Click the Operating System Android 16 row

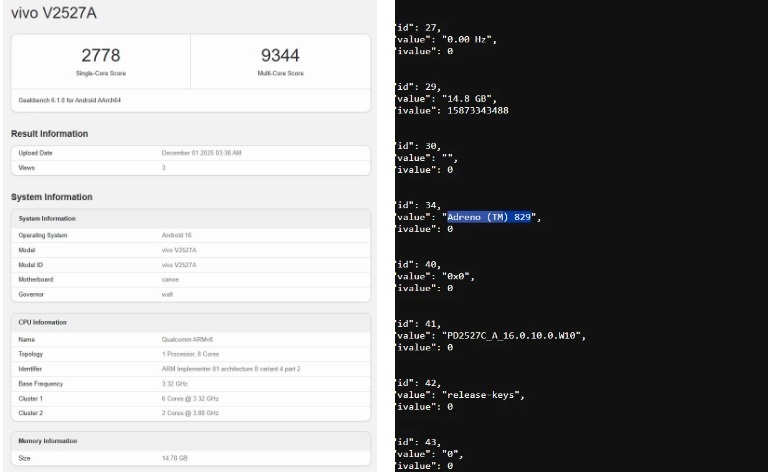tap(190, 234)
